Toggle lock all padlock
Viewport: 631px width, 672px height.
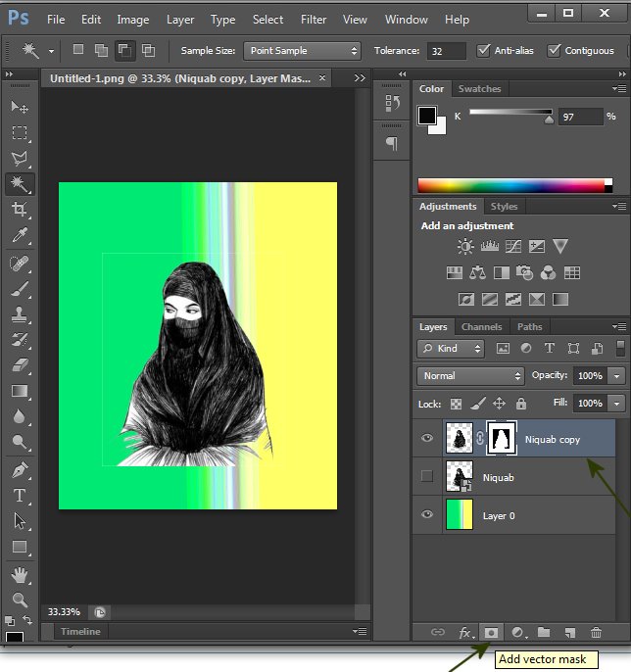(521, 404)
